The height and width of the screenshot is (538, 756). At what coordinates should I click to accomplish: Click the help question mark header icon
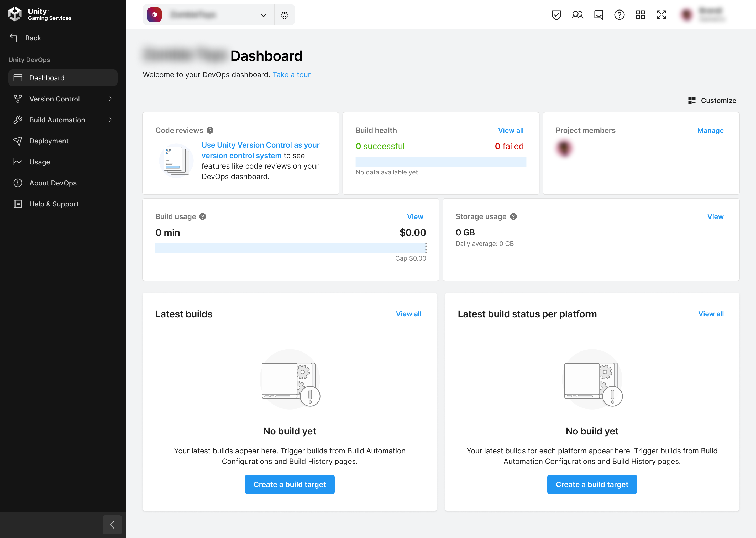[619, 15]
